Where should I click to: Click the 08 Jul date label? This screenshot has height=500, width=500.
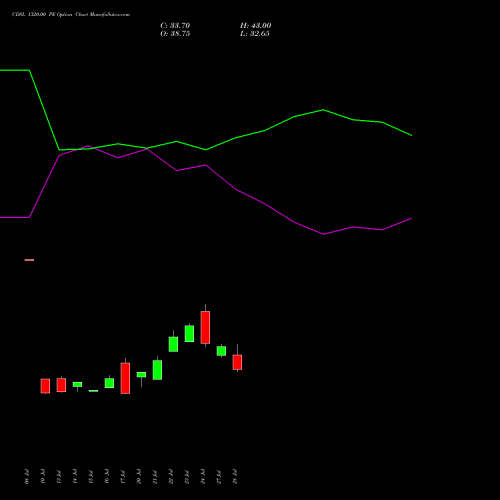click(27, 476)
